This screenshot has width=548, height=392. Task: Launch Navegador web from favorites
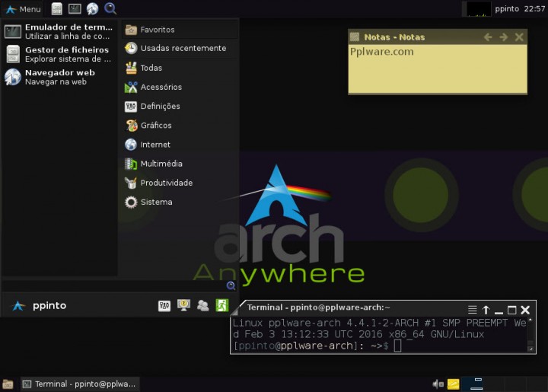(x=59, y=77)
